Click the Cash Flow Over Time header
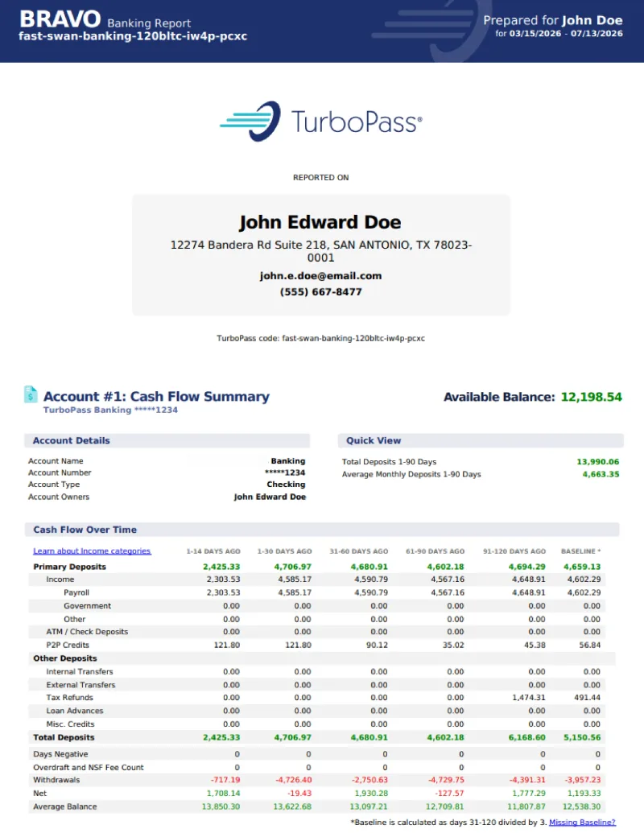Image resolution: width=644 pixels, height=833 pixels. (321, 530)
